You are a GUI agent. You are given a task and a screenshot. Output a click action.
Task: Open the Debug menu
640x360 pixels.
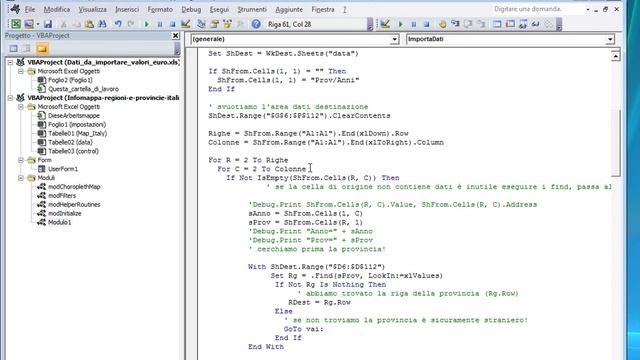(191, 9)
